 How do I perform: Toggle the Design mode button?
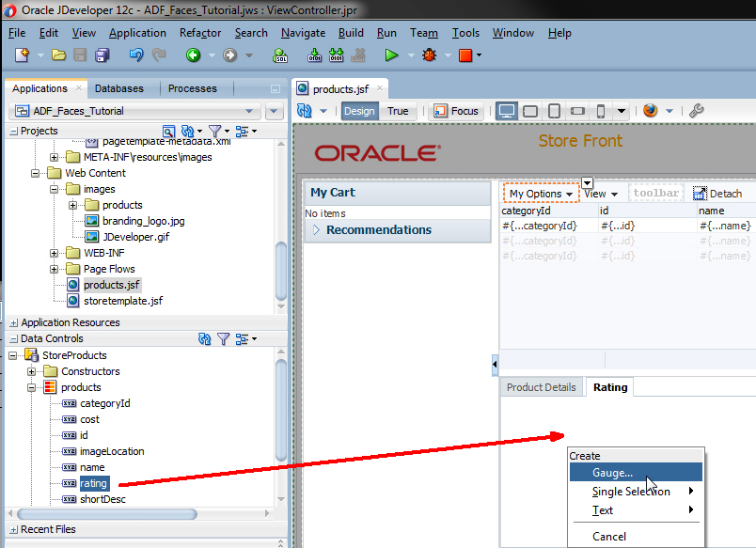click(360, 111)
